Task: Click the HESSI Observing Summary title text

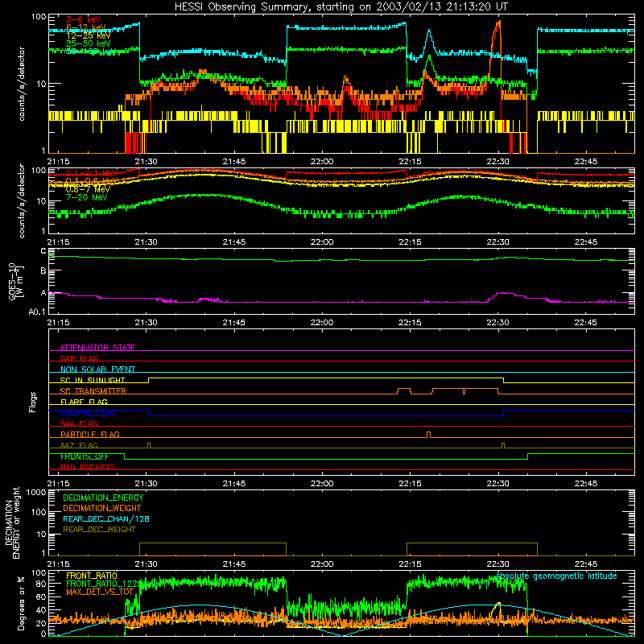Action: pos(341,7)
